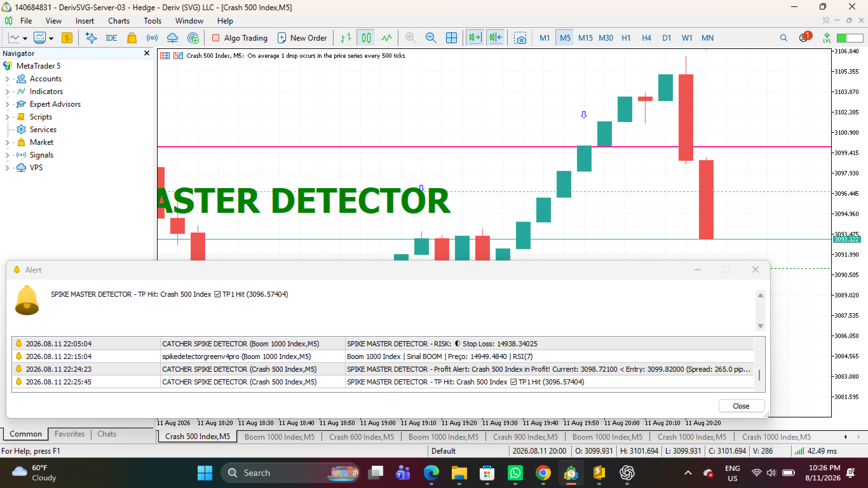Toggle Algo Trading
Image resolution: width=868 pixels, height=488 pixels.
point(240,38)
